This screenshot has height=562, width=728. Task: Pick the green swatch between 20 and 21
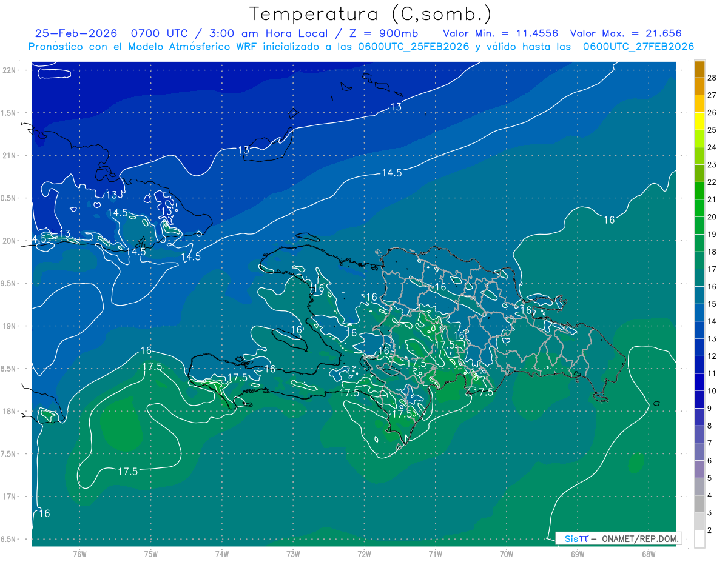[x=699, y=208]
